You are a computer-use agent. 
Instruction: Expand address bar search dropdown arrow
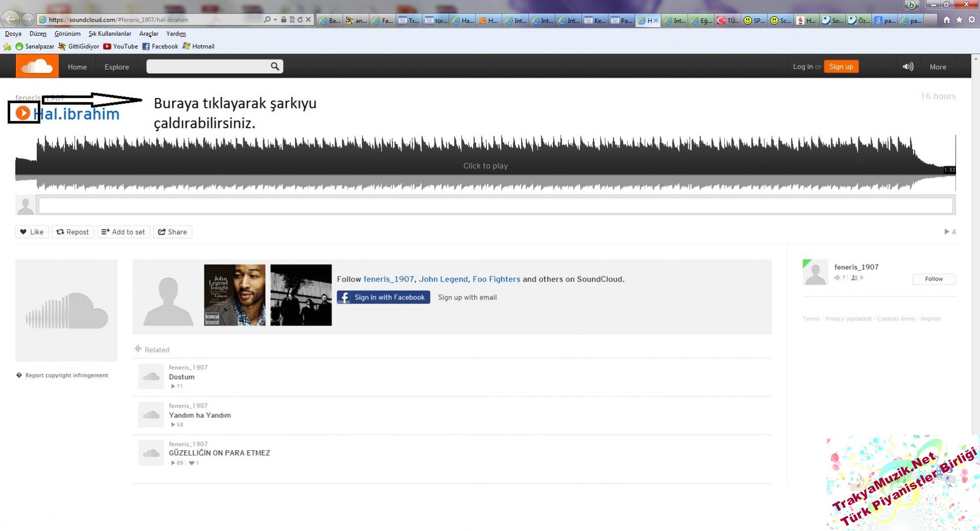[275, 20]
